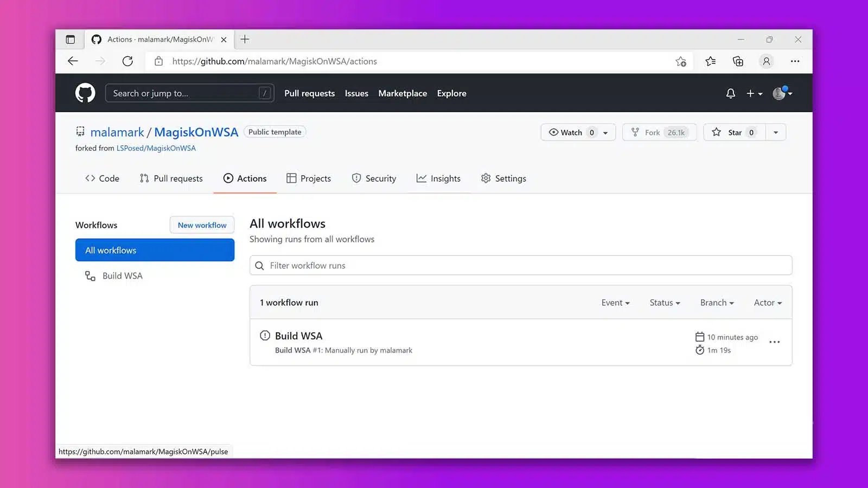Expand the Event filter dropdown
This screenshot has width=868, height=488.
(615, 303)
